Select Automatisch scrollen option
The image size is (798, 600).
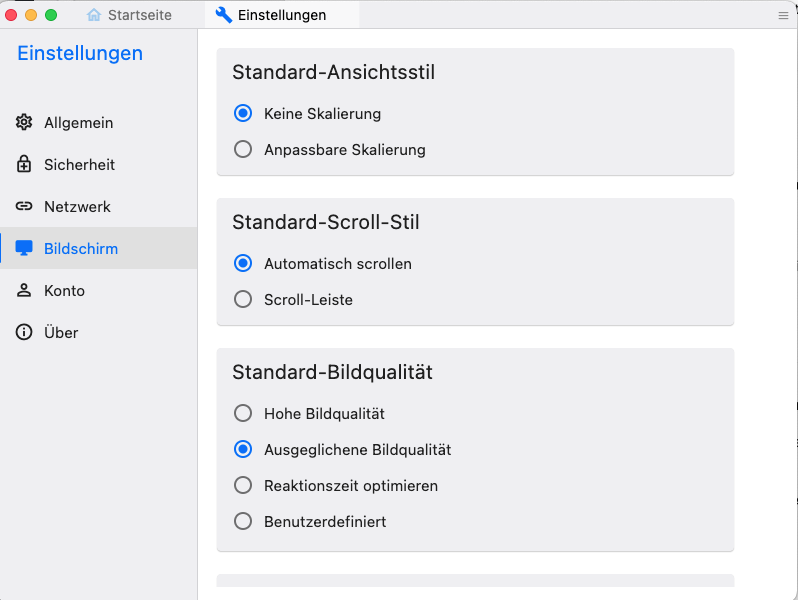click(242, 264)
